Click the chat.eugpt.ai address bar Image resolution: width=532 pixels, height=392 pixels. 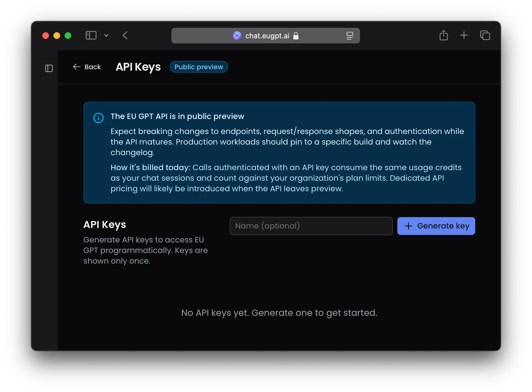click(265, 36)
